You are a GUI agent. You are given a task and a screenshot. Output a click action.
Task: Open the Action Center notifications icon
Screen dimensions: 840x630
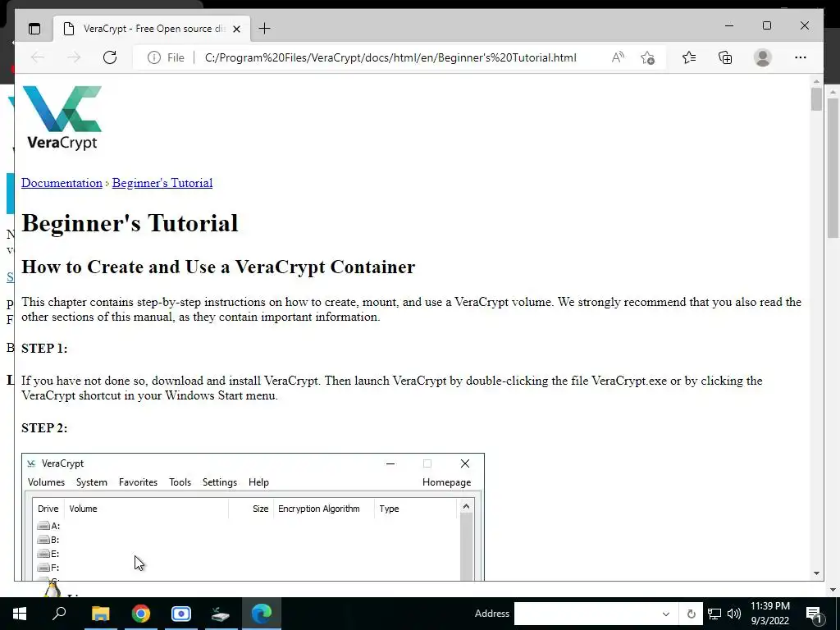[x=814, y=614]
